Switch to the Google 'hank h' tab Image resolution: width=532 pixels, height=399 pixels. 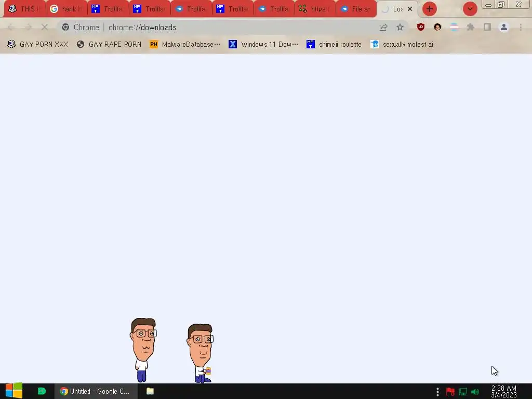pos(66,9)
